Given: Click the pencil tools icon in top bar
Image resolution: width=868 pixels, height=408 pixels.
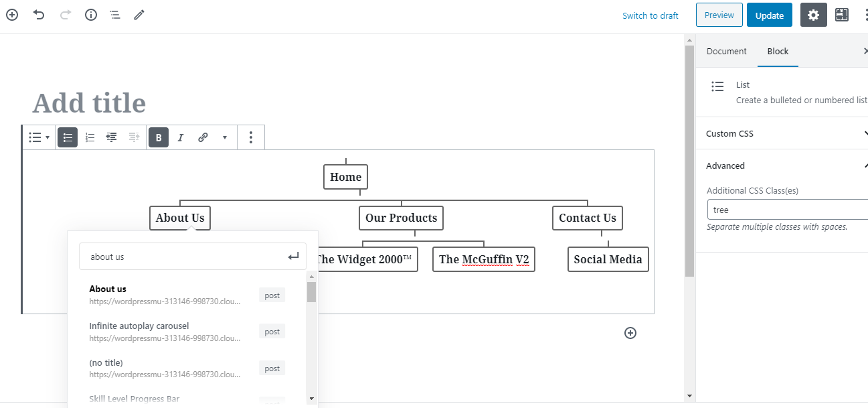Looking at the screenshot, I should coord(139,15).
